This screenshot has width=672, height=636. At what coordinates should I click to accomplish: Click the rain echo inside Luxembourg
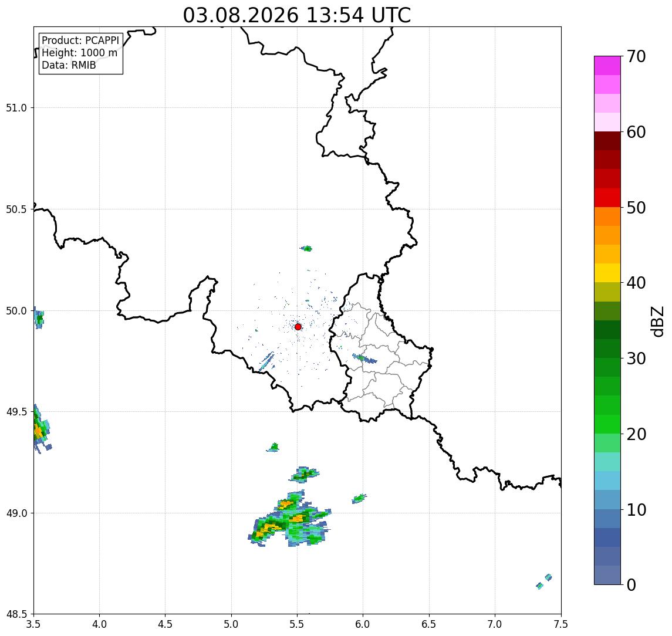[364, 358]
